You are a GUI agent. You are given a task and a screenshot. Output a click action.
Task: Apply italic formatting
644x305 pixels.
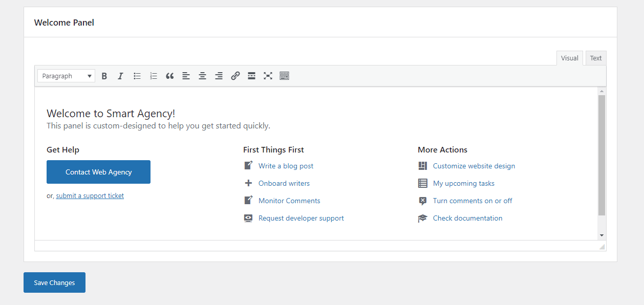click(121, 76)
